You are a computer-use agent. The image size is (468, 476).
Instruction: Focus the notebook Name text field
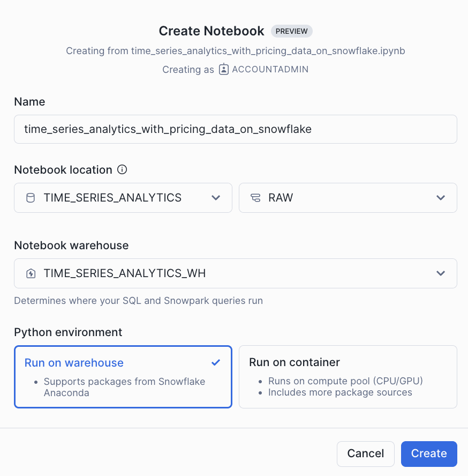[x=235, y=129]
